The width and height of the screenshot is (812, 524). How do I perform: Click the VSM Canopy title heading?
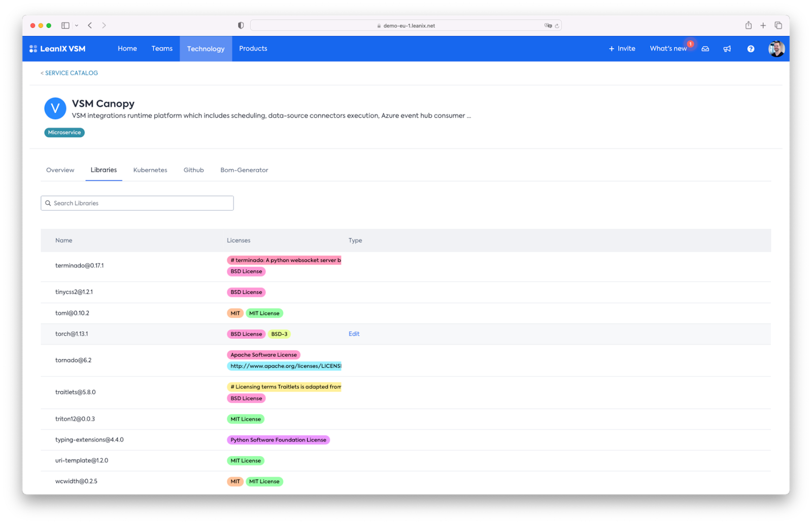point(103,103)
